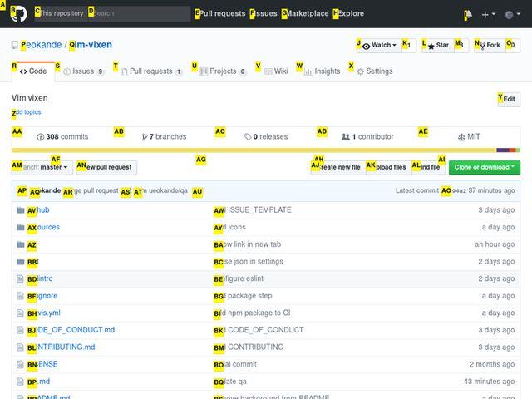Edit the repository description
The width and height of the screenshot is (532, 399).
click(509, 99)
